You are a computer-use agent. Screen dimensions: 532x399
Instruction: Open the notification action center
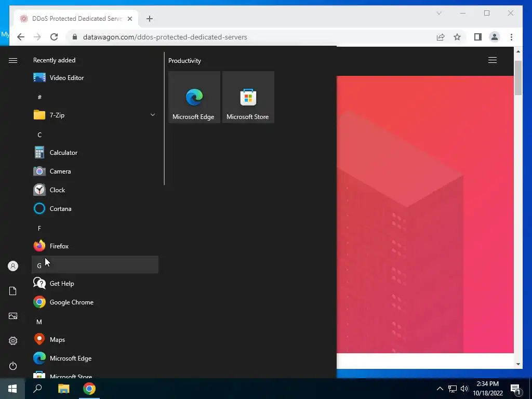click(516, 389)
